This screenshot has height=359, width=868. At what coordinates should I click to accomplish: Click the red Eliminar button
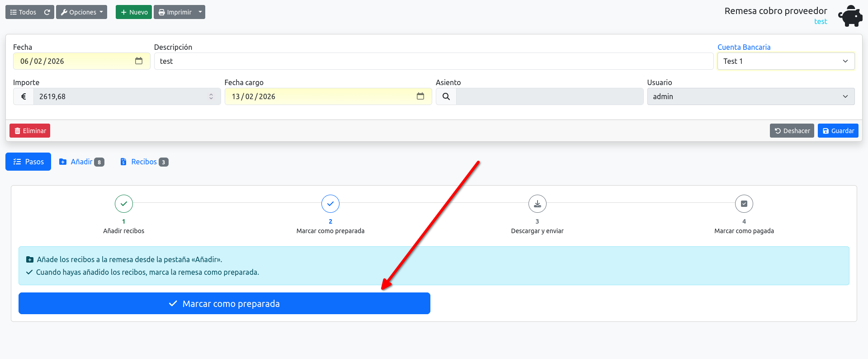[30, 131]
